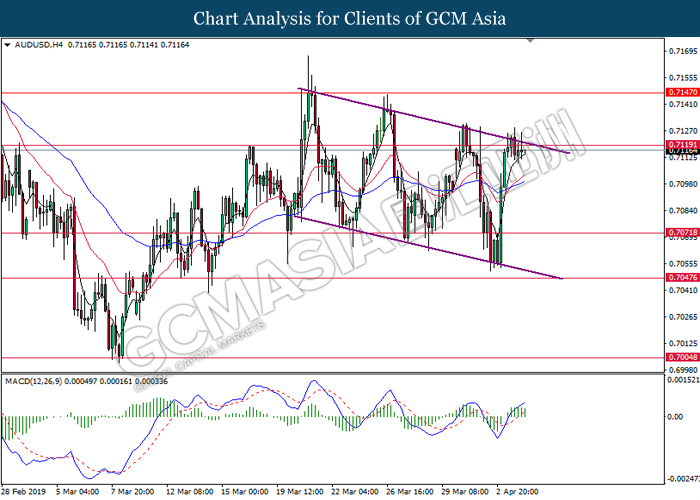Select the 0.71470 red price label

coord(683,92)
